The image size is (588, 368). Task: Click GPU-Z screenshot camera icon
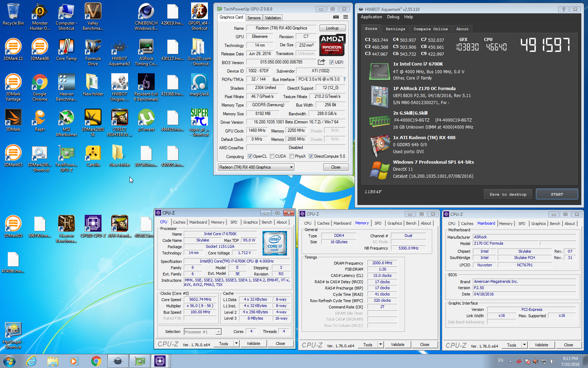point(336,17)
